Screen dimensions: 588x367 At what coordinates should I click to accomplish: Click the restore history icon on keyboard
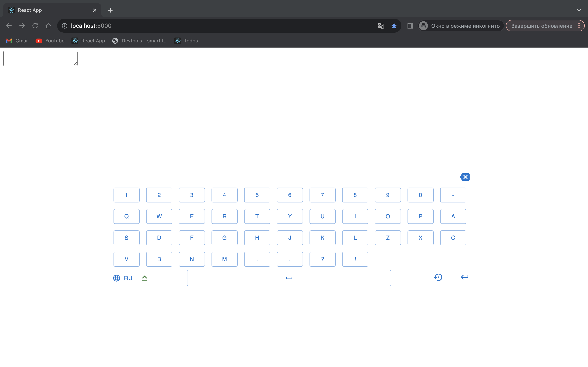[438, 277]
